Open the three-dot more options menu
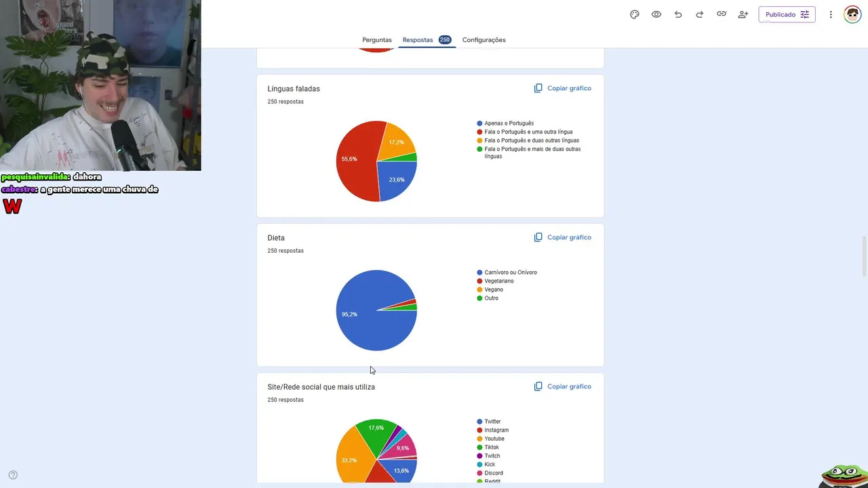This screenshot has height=488, width=868. pyautogui.click(x=831, y=14)
